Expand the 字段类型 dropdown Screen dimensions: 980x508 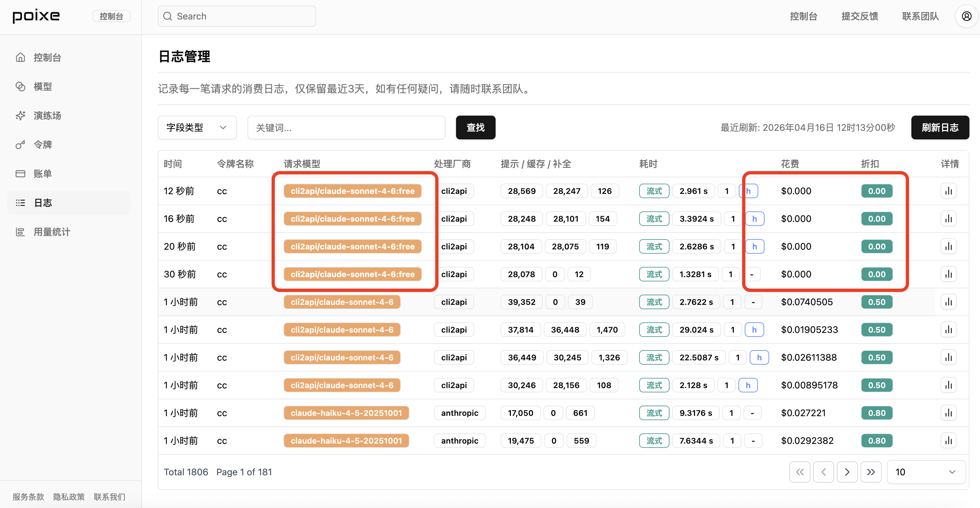(x=197, y=127)
